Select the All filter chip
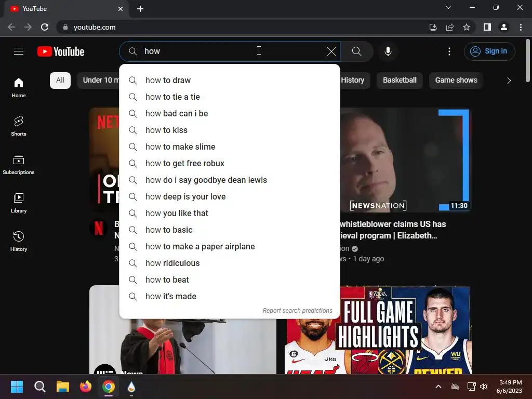This screenshot has height=399, width=532. point(60,81)
